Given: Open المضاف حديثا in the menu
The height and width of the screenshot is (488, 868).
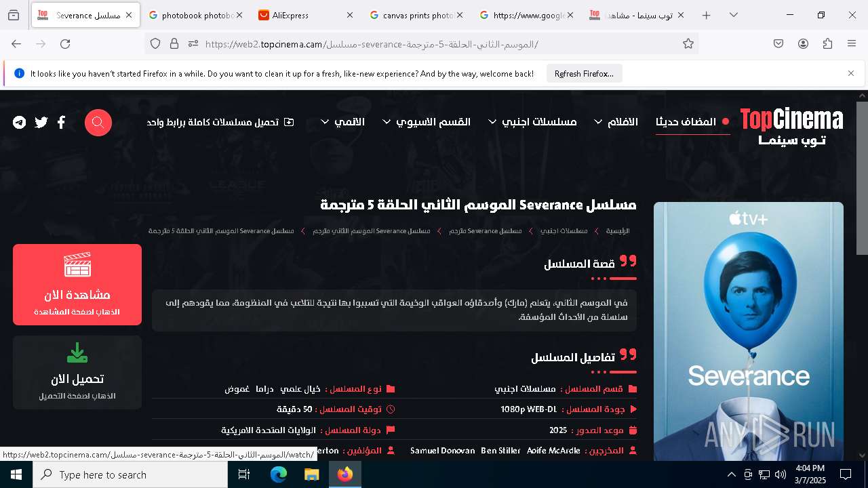Looking at the screenshot, I should point(692,122).
